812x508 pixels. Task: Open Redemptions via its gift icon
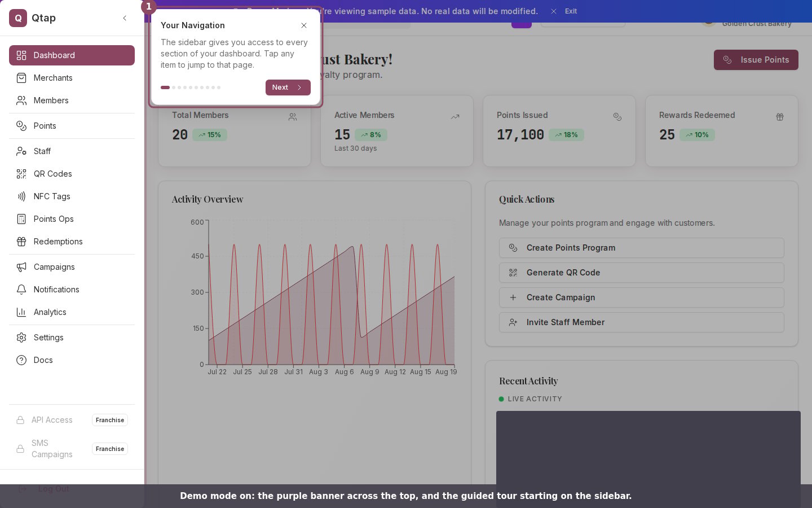[21, 242]
